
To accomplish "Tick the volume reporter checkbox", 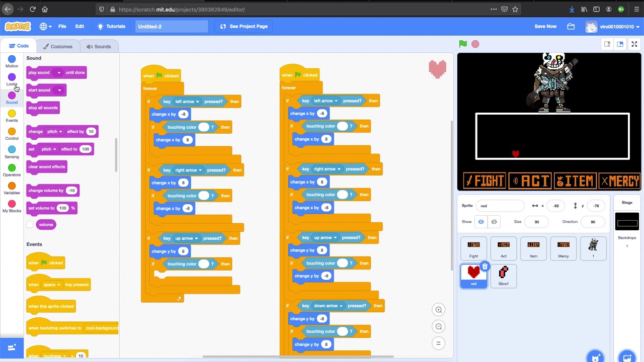I will click(30, 225).
